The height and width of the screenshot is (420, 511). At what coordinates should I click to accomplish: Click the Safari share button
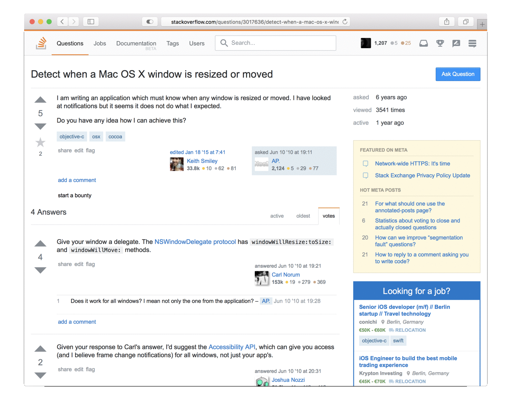[x=447, y=22]
